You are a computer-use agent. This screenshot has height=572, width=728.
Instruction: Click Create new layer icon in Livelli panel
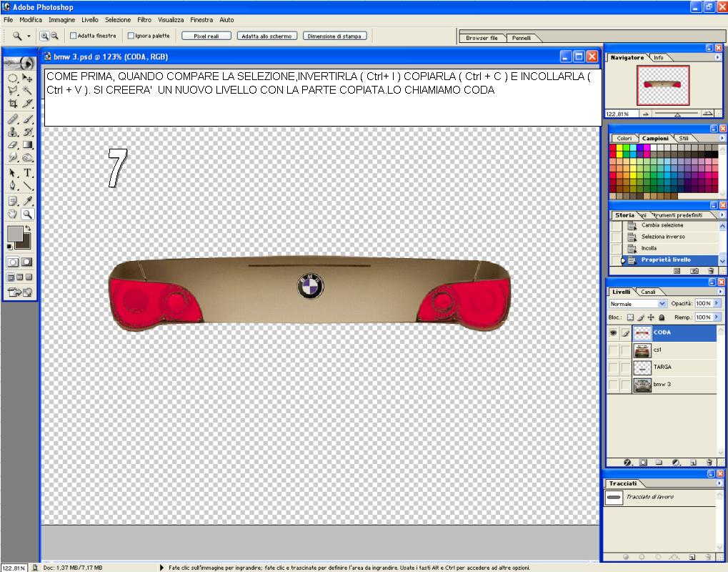[x=693, y=463]
